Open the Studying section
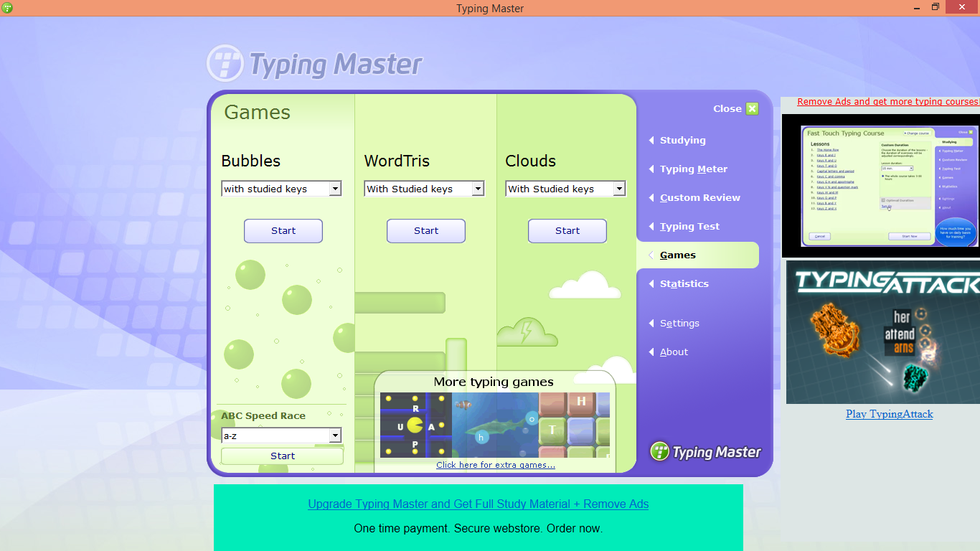This screenshot has height=551, width=980. [682, 141]
